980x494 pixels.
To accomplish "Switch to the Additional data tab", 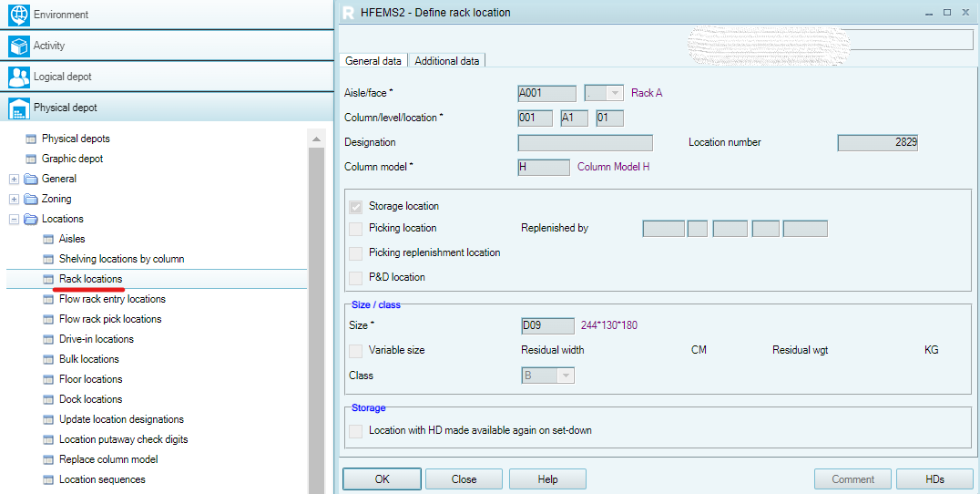I will pyautogui.click(x=447, y=61).
